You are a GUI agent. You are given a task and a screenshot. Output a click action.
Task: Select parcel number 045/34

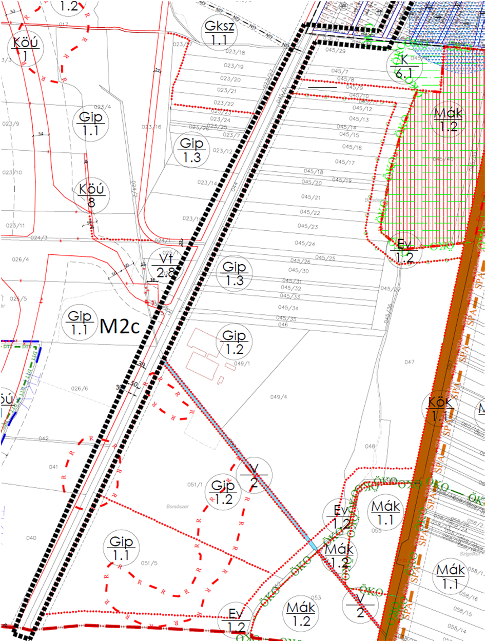click(288, 307)
